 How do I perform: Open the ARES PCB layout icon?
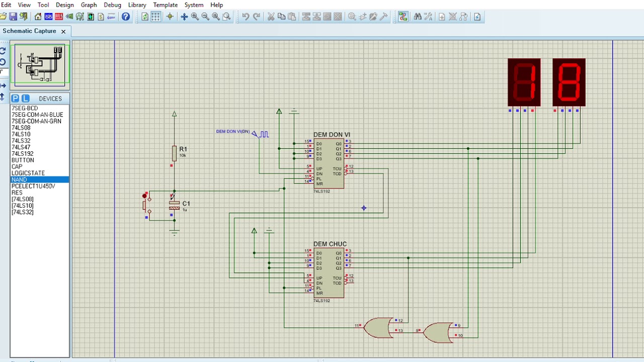pyautogui.click(x=59, y=17)
